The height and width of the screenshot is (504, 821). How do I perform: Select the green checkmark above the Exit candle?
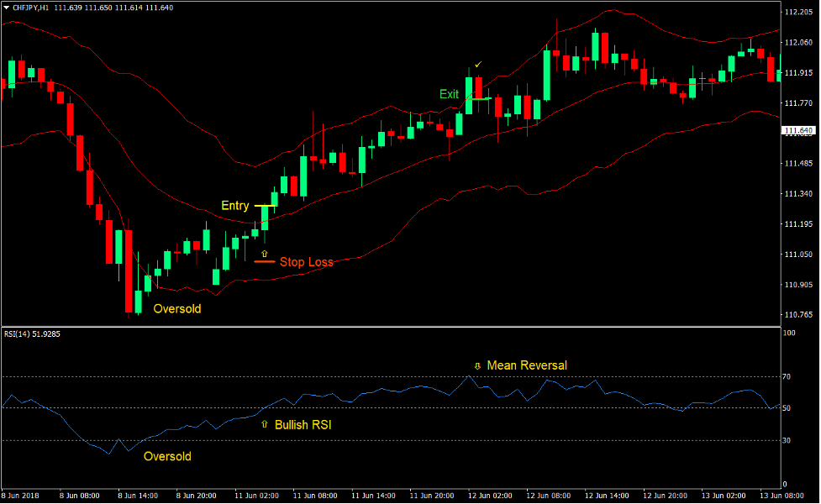(477, 63)
